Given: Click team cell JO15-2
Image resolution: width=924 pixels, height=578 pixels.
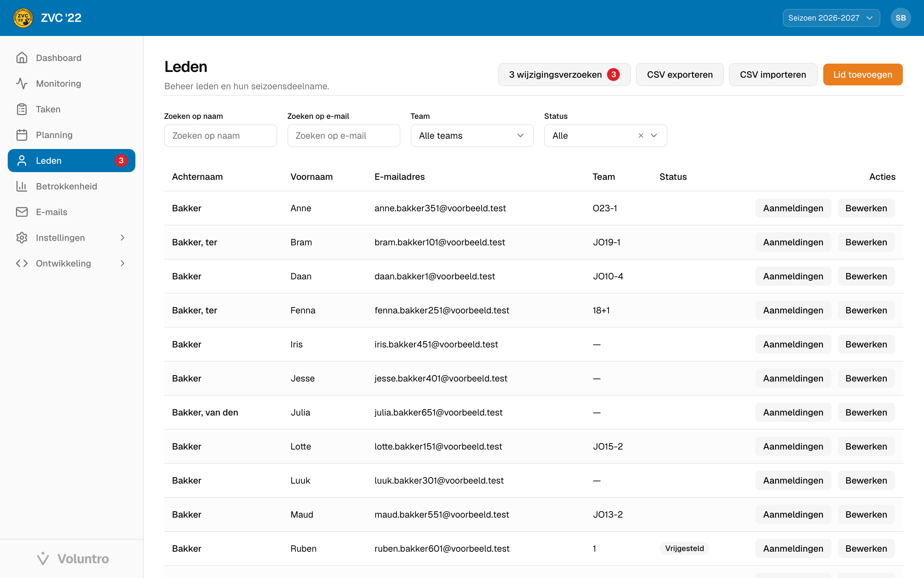Looking at the screenshot, I should [607, 446].
